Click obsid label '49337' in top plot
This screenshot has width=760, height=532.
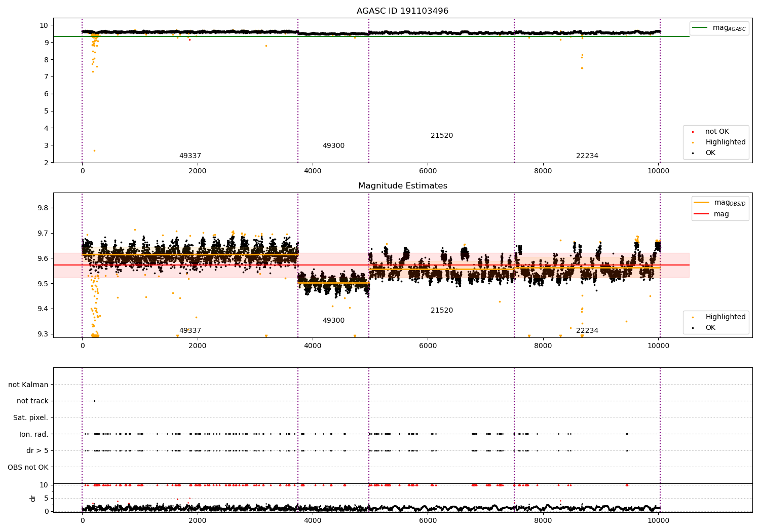190,156
